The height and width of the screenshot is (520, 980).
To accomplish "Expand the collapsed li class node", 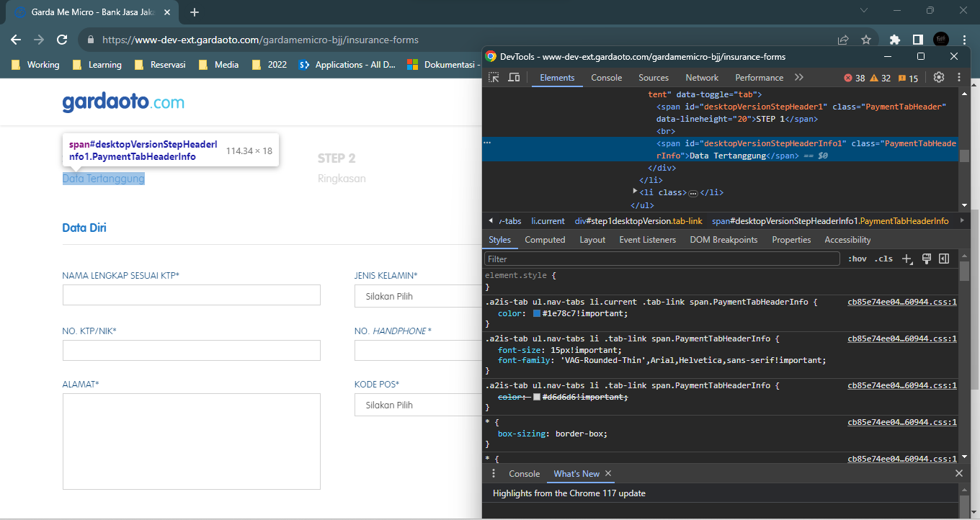I will (635, 192).
